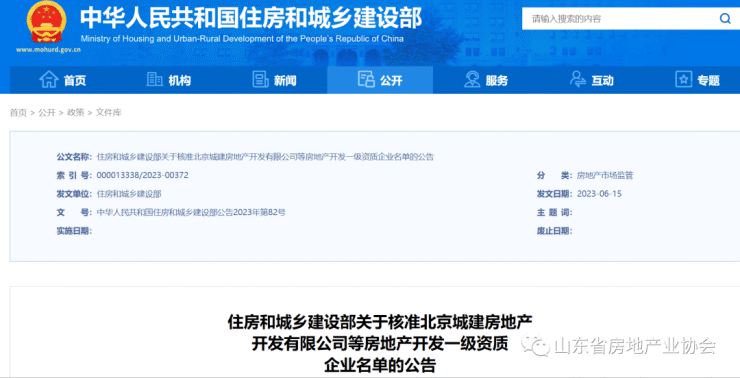Open 文件库 breadcrumb link
Screen dimensions: 740x378
tap(109, 112)
